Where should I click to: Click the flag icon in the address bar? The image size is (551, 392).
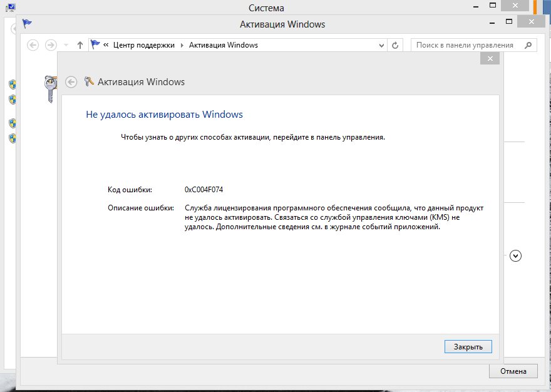[95, 44]
